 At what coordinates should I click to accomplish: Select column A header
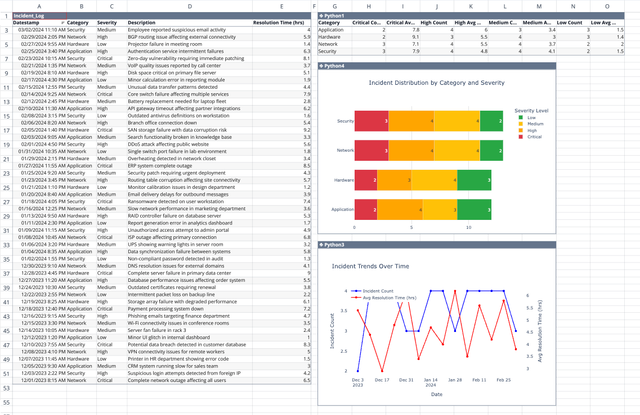click(x=39, y=6)
